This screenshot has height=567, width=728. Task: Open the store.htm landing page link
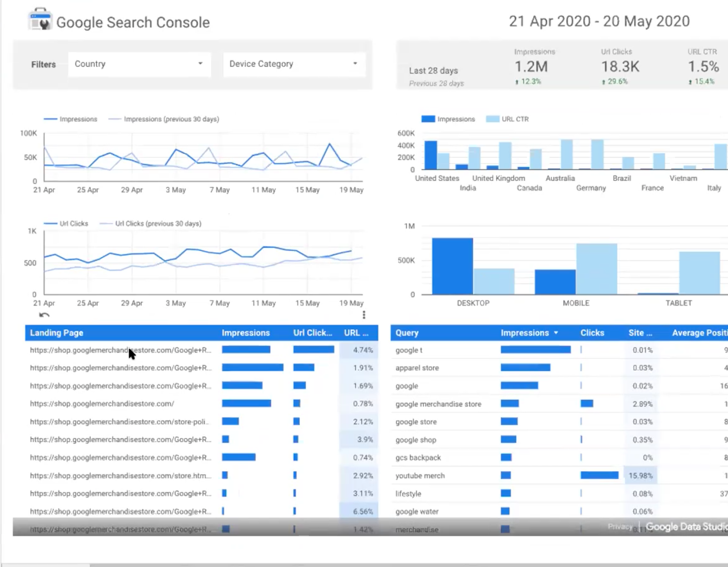tap(120, 475)
